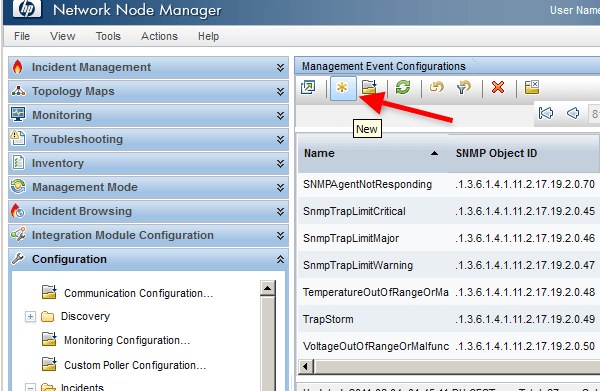Click the Close folder toolbar icon
600x391 pixels.
pos(532,88)
